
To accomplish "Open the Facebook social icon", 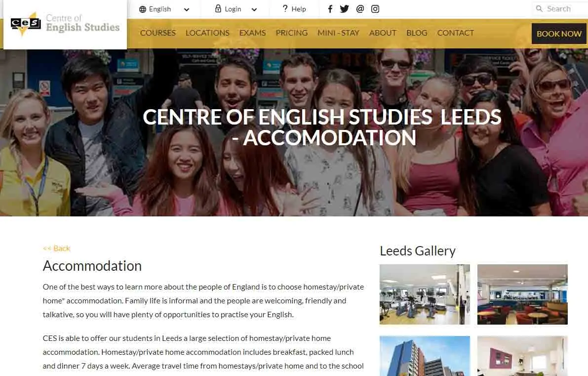I will coord(330,9).
